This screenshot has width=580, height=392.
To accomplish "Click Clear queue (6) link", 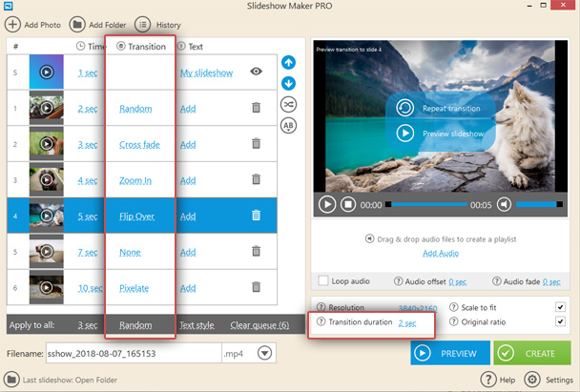I will pyautogui.click(x=259, y=325).
